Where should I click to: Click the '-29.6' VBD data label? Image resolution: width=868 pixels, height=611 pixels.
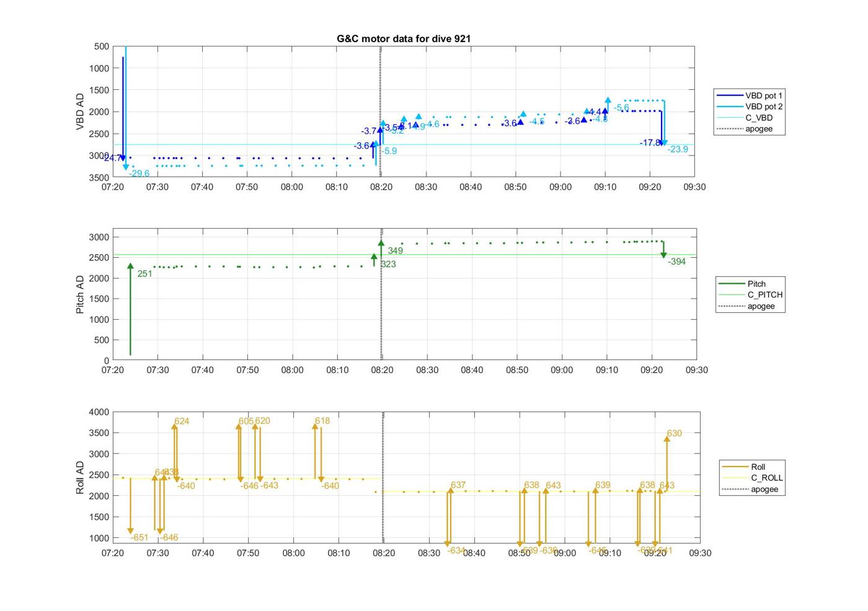(x=139, y=174)
